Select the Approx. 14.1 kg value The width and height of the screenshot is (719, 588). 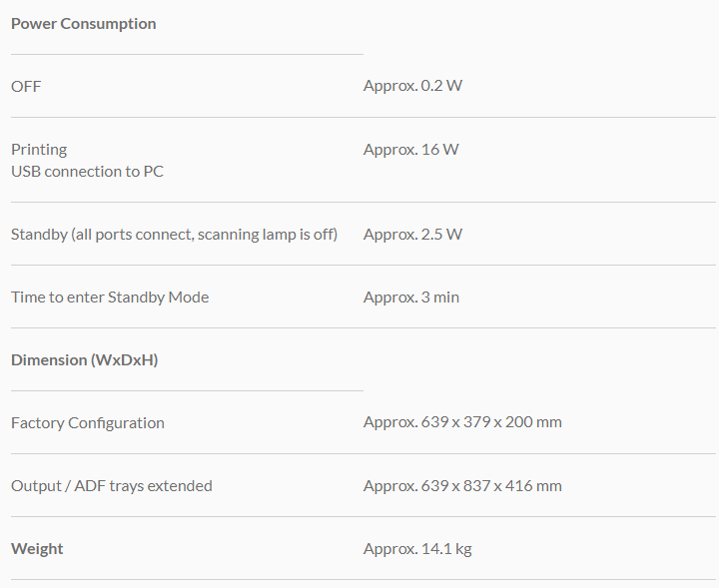pos(416,549)
